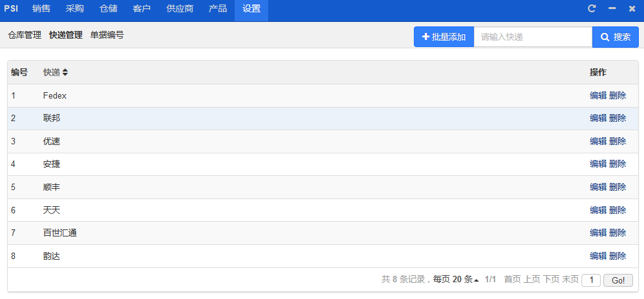Select the 安捷 cell text
The width and height of the screenshot is (644, 299).
pos(52,164)
